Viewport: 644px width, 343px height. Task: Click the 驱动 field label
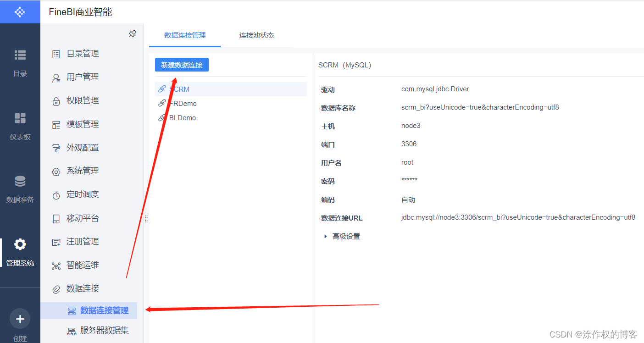[x=328, y=90]
